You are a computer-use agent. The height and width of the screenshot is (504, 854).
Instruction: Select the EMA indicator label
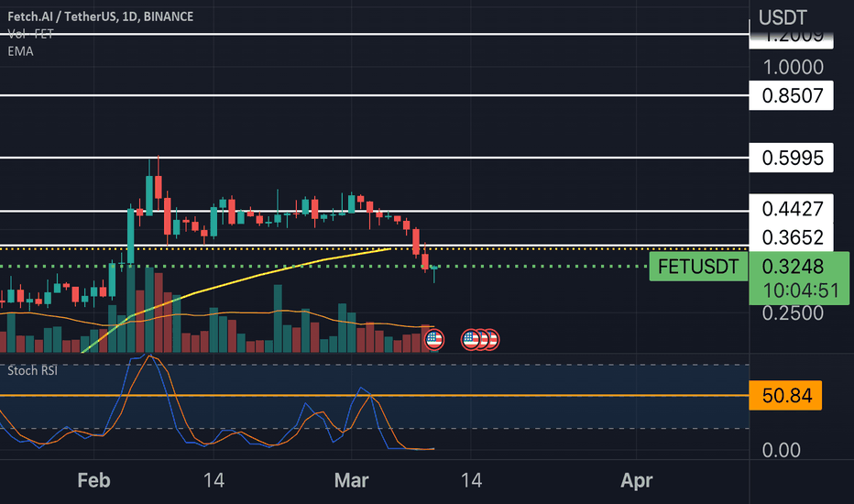point(20,51)
